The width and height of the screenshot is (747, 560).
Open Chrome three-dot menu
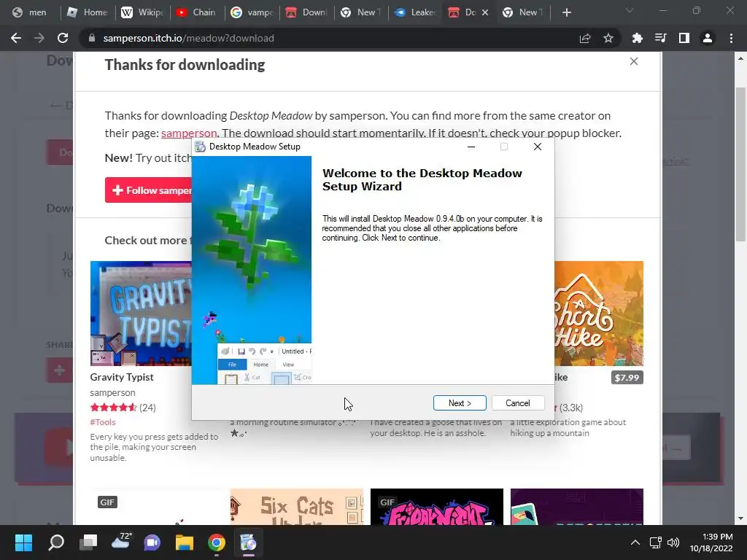coord(731,38)
